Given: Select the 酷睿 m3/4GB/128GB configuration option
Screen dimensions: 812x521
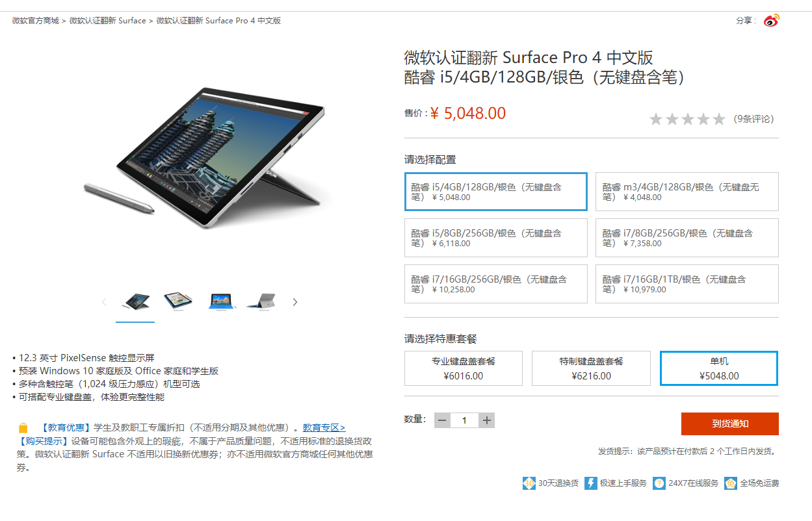Looking at the screenshot, I should pyautogui.click(x=687, y=192).
